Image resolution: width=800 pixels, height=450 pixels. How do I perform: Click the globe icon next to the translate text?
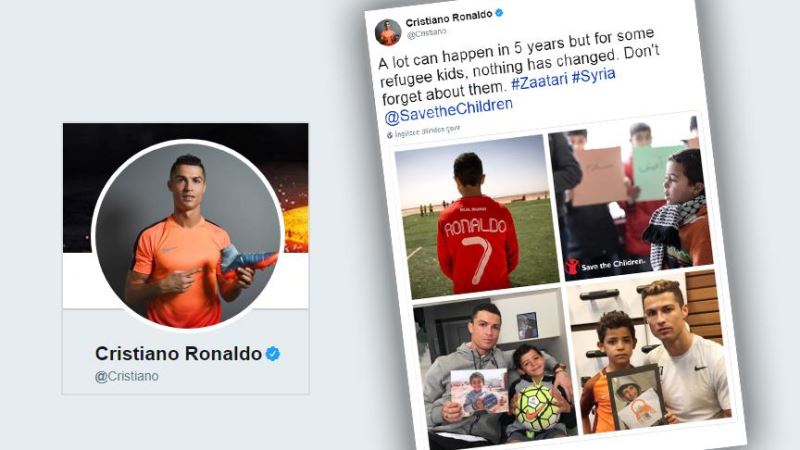[x=390, y=135]
